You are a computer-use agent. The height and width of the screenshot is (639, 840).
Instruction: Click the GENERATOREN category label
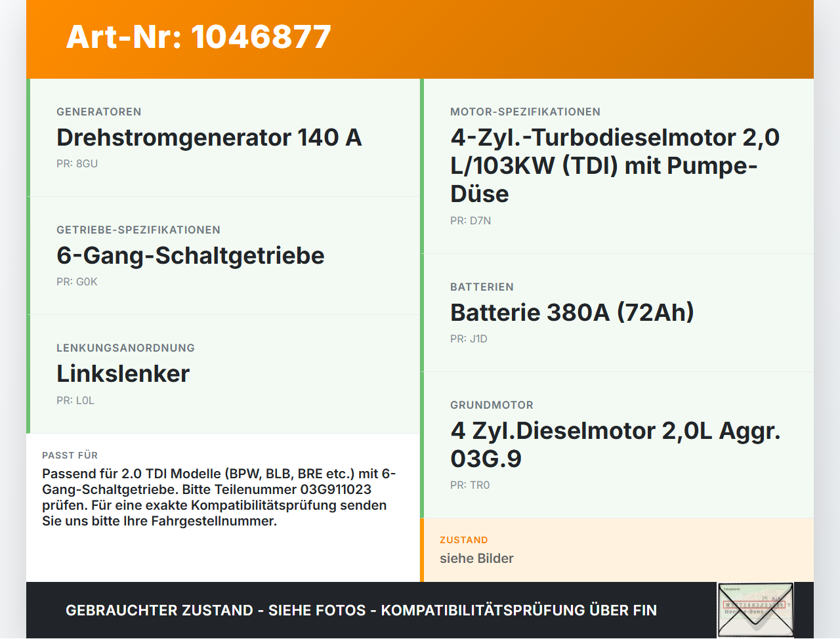click(x=99, y=112)
